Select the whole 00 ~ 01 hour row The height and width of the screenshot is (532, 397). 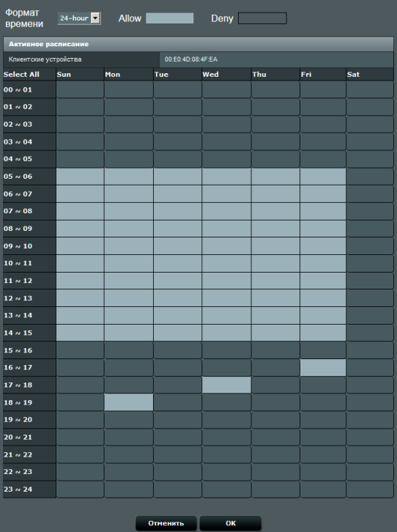coord(29,89)
